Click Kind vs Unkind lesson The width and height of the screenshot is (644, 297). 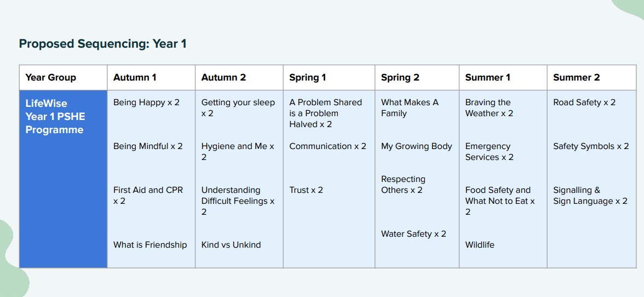tap(231, 245)
